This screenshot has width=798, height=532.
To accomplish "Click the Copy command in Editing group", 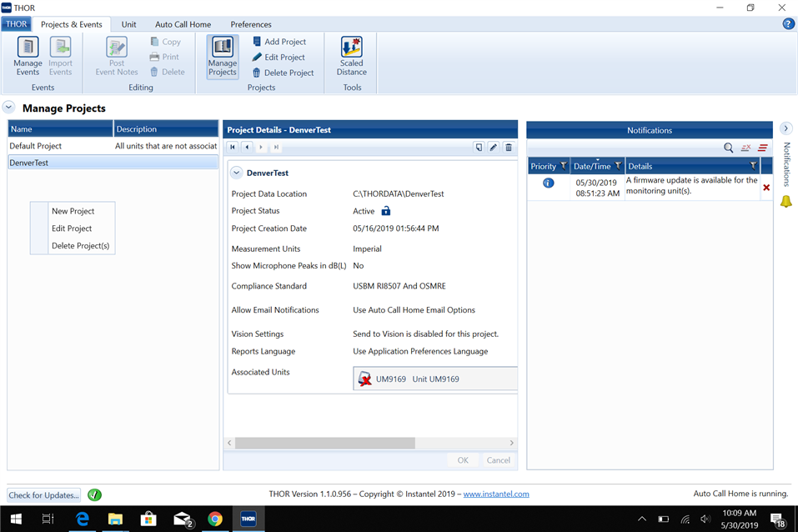I will click(166, 42).
